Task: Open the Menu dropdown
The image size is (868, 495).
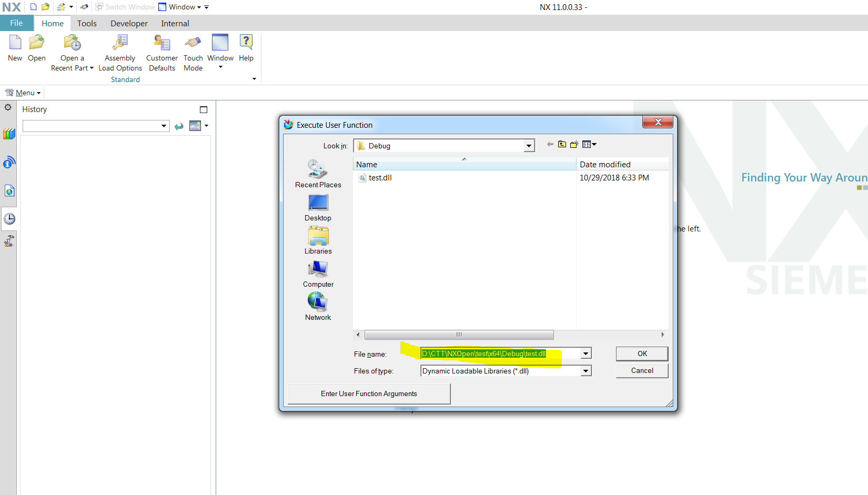Action: tap(23, 93)
